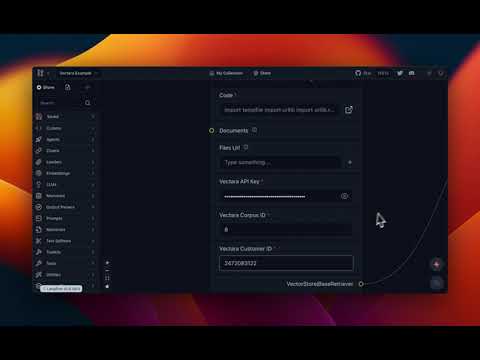Click the Embeddings category icon
Screen dimensions: 480x360
pyautogui.click(x=39, y=173)
